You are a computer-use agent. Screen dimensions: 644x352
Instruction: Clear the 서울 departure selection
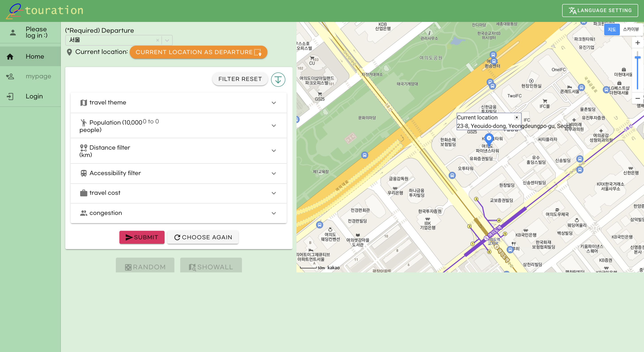(x=157, y=40)
